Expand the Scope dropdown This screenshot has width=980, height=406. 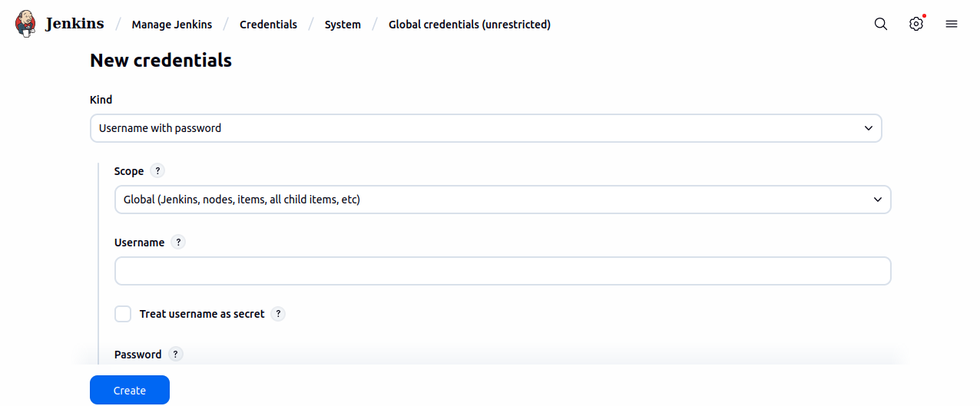click(502, 200)
